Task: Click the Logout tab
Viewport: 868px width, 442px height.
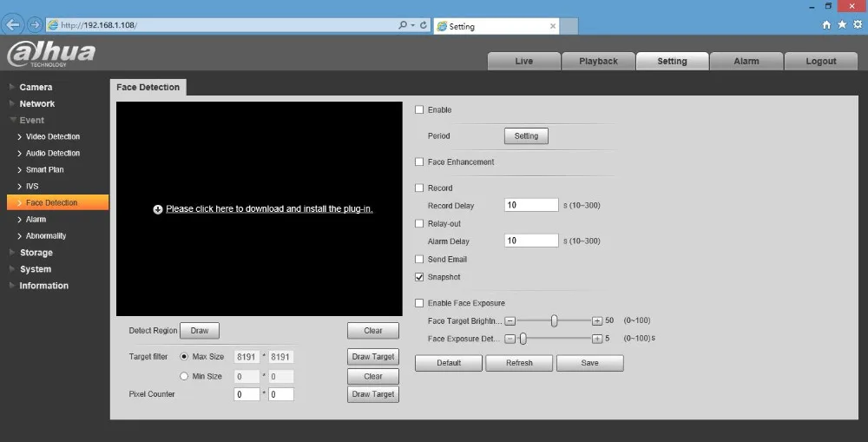Action: (x=821, y=61)
